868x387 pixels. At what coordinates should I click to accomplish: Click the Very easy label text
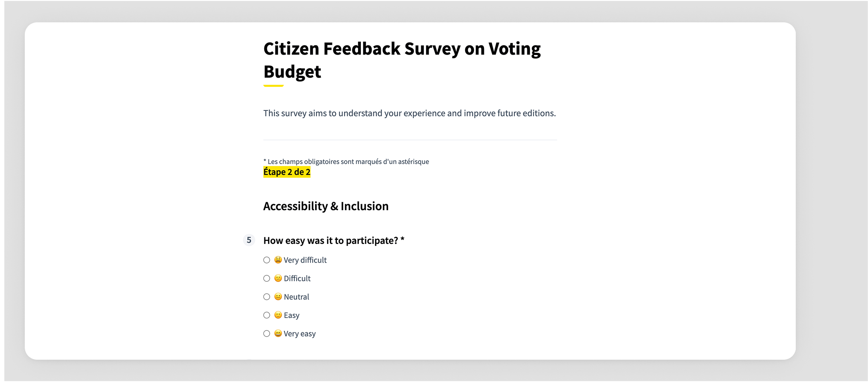click(x=300, y=334)
